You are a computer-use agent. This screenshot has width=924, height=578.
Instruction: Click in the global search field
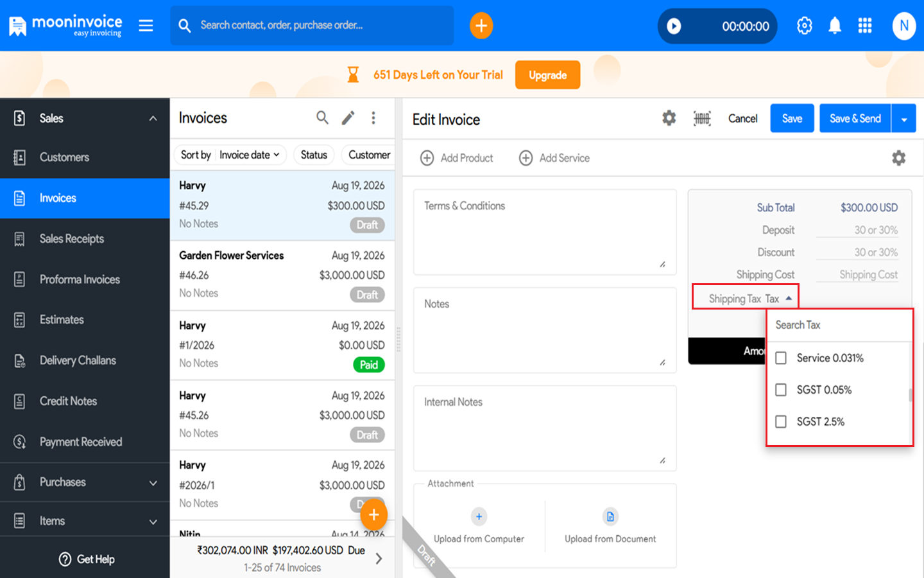(312, 26)
